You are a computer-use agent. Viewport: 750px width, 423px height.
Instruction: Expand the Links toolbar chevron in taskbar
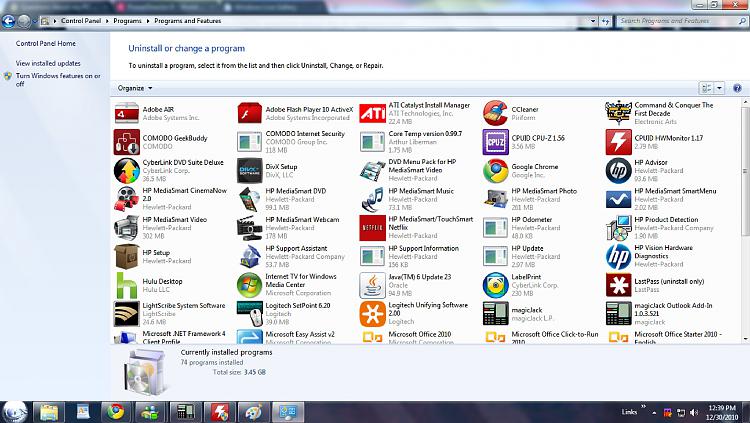643,407
